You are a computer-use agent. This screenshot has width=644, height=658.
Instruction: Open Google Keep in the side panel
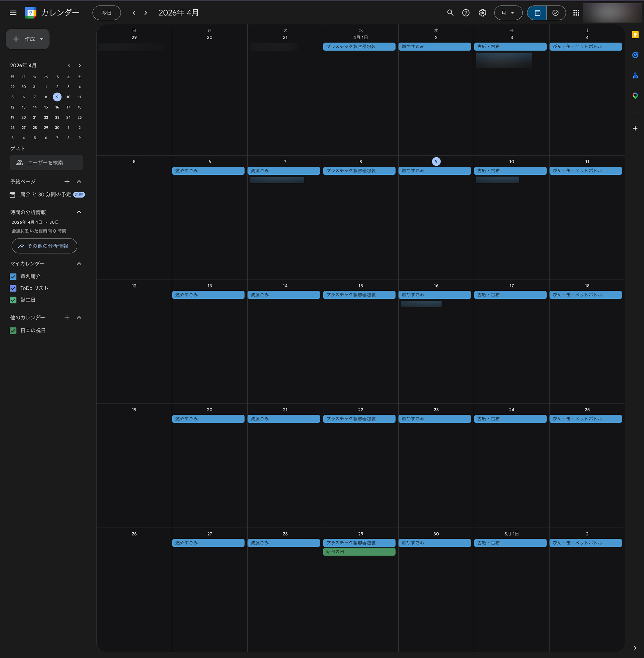pyautogui.click(x=635, y=34)
